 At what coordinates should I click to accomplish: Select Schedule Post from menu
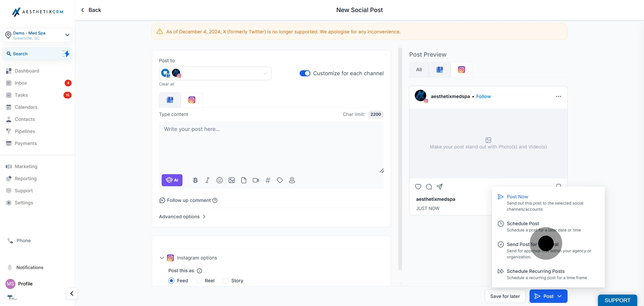(x=523, y=223)
